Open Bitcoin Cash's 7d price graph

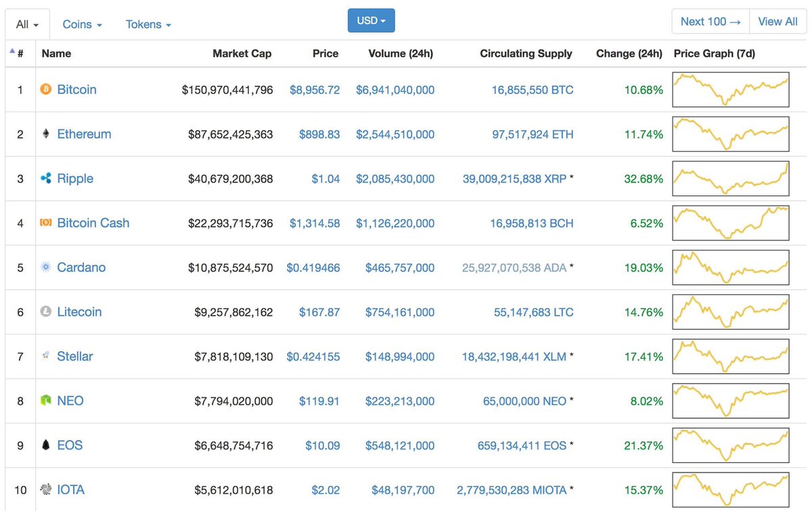pyautogui.click(x=731, y=223)
